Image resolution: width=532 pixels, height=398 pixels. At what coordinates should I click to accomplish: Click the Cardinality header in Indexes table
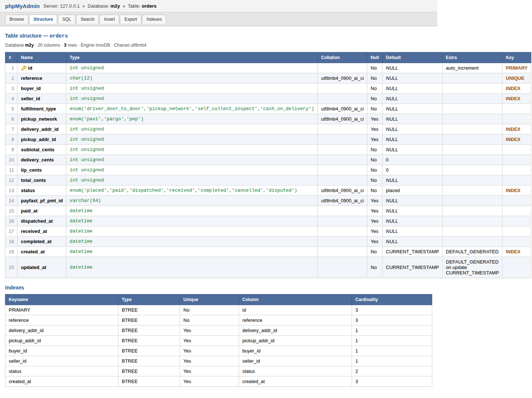click(x=392, y=300)
